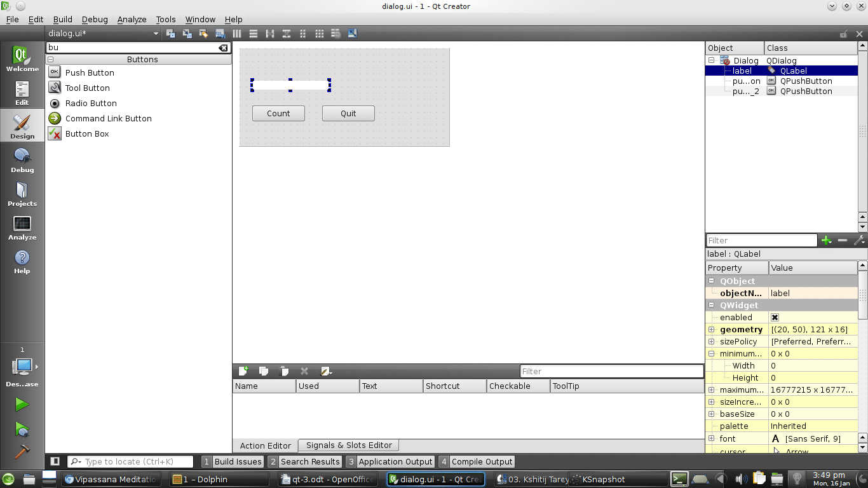The width and height of the screenshot is (868, 488).
Task: Expand the geometry property
Action: (x=712, y=329)
